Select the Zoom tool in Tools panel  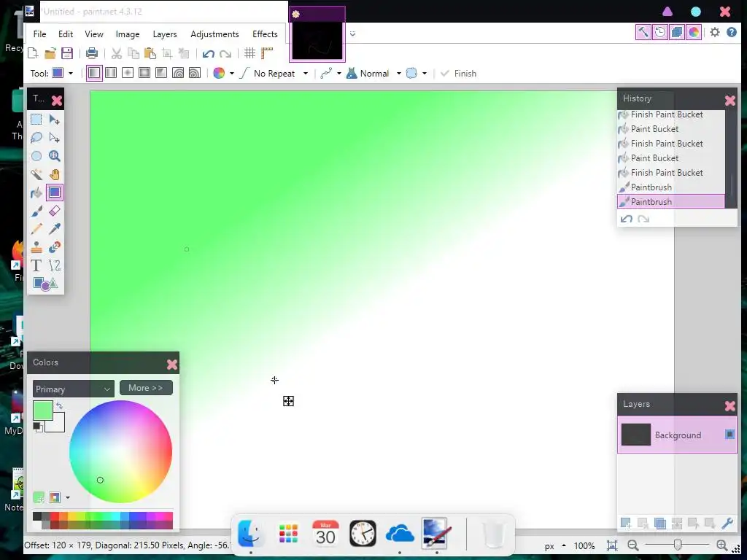tap(54, 156)
